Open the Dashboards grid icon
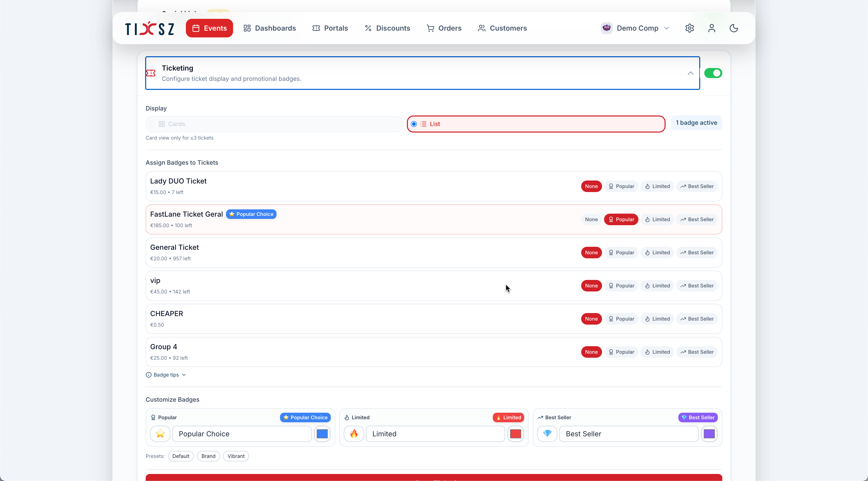The width and height of the screenshot is (868, 481). point(247,28)
